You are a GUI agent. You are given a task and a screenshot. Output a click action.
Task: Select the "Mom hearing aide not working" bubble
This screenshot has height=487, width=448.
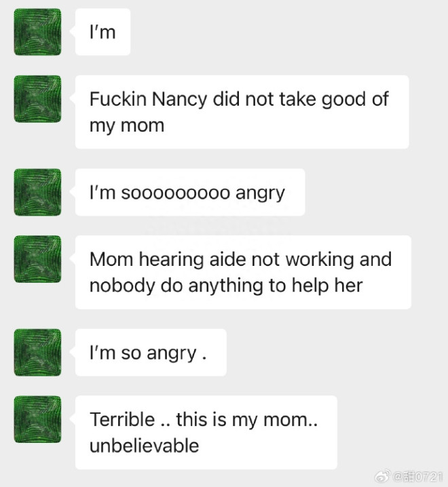(242, 272)
